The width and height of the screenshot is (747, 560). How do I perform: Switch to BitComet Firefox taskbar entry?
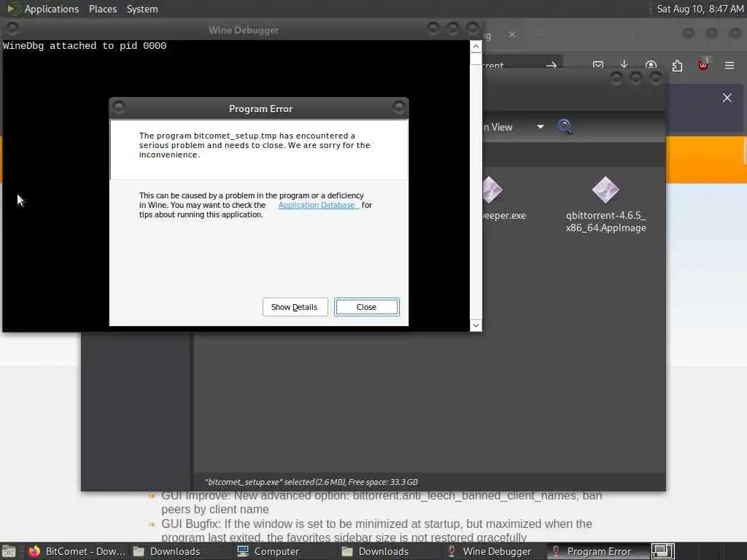pyautogui.click(x=77, y=551)
